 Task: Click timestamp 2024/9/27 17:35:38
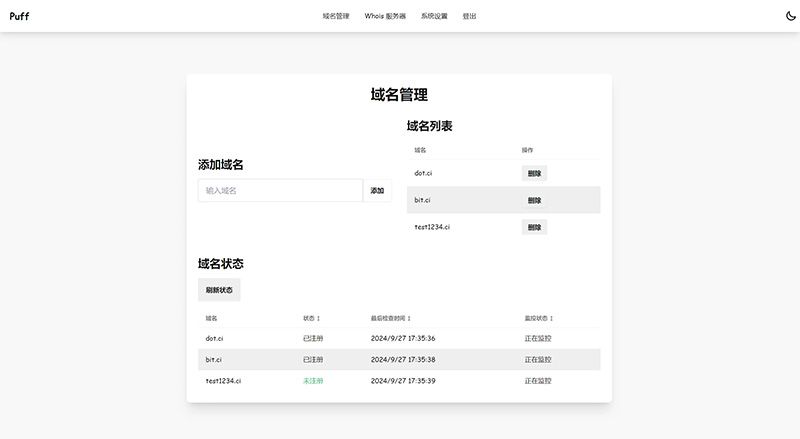[x=403, y=359]
